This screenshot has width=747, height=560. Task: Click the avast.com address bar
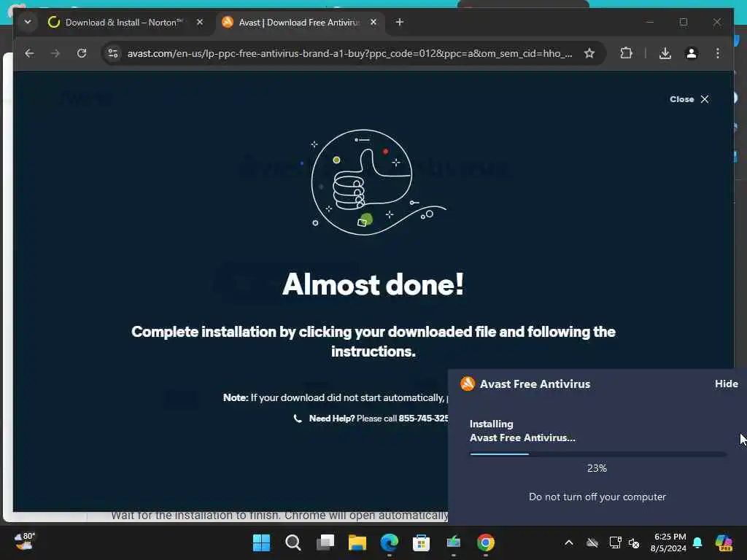pyautogui.click(x=349, y=53)
